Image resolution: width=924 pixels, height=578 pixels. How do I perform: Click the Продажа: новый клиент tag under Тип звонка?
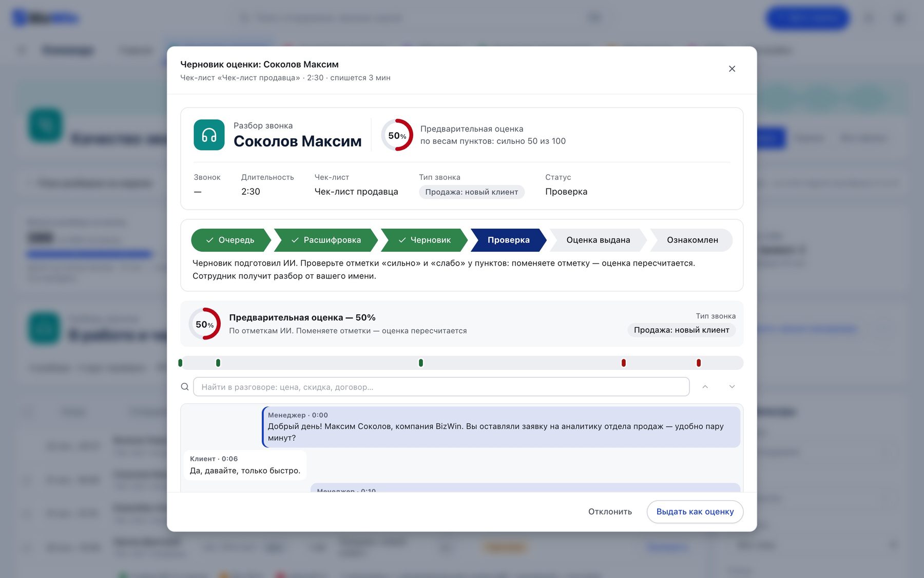pyautogui.click(x=471, y=192)
